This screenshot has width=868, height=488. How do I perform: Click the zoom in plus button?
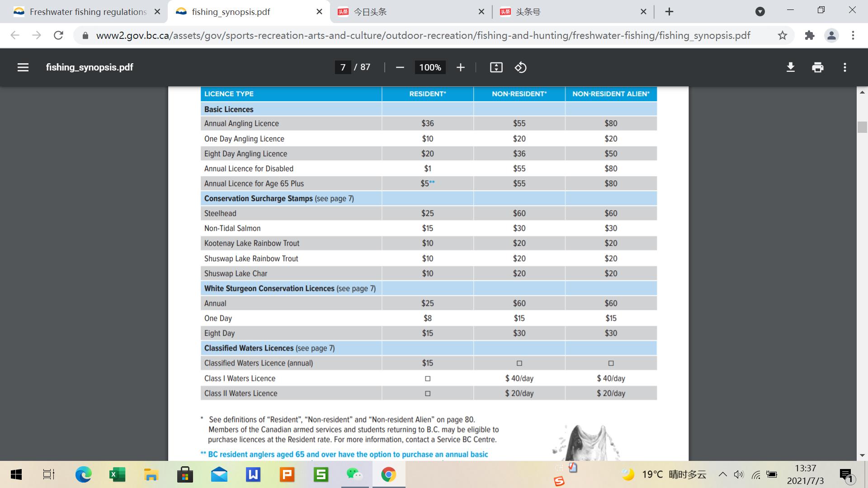(460, 67)
